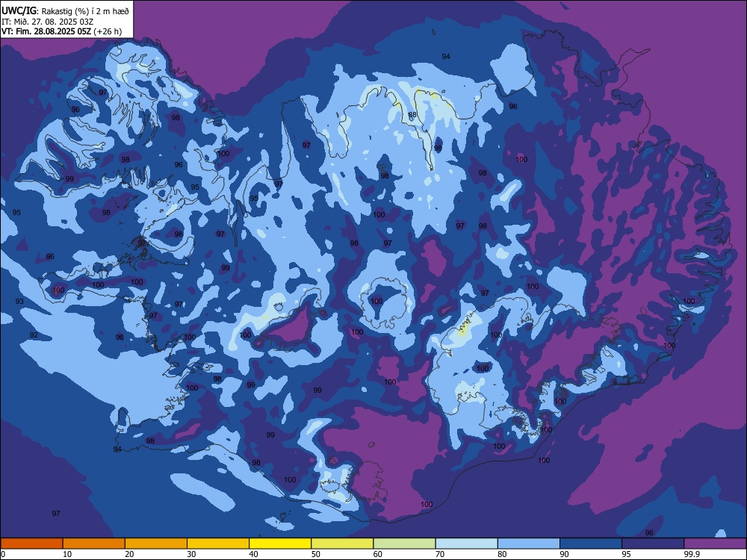747x560 pixels.
Task: Pick the purple above-99.9 legend swatch
Action: pos(715,544)
